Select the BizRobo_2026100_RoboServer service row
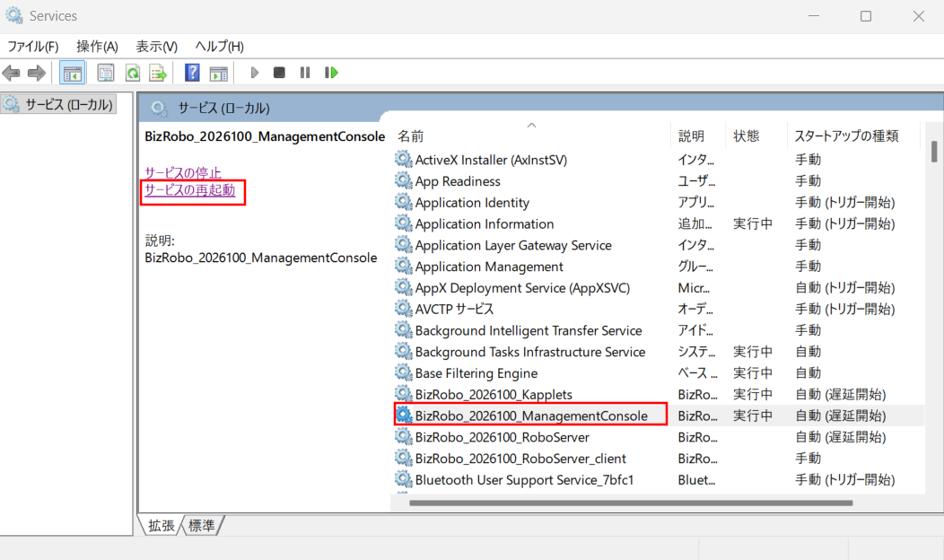The width and height of the screenshot is (944, 560). (660, 437)
